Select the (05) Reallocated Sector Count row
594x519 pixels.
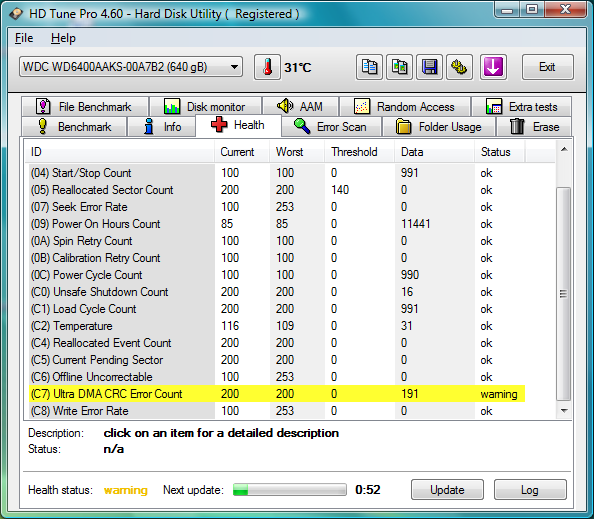277,190
